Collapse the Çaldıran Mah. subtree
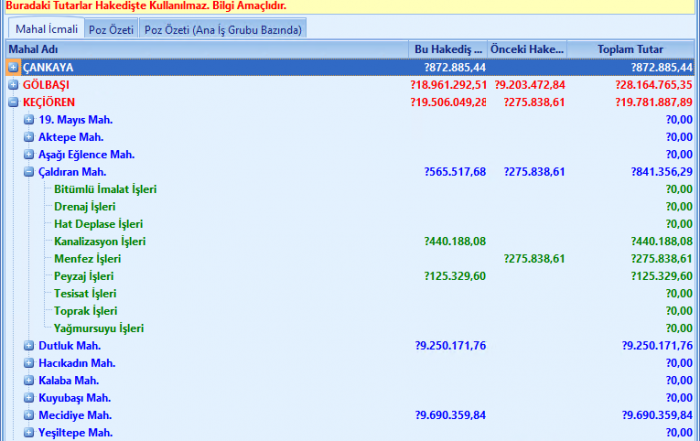The height and width of the screenshot is (441, 700). pos(29,172)
